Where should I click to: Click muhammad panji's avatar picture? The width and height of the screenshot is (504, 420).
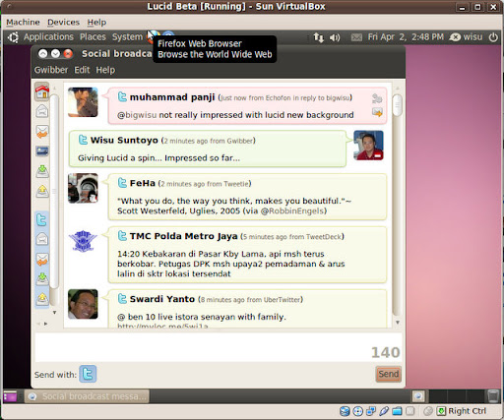pyautogui.click(x=83, y=102)
